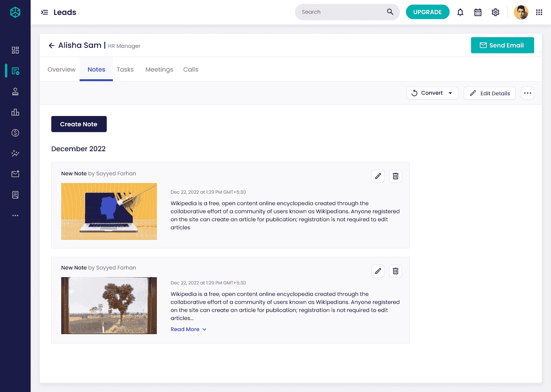The width and height of the screenshot is (551, 392).
Task: Click the UPGRADE button
Action: click(x=428, y=12)
